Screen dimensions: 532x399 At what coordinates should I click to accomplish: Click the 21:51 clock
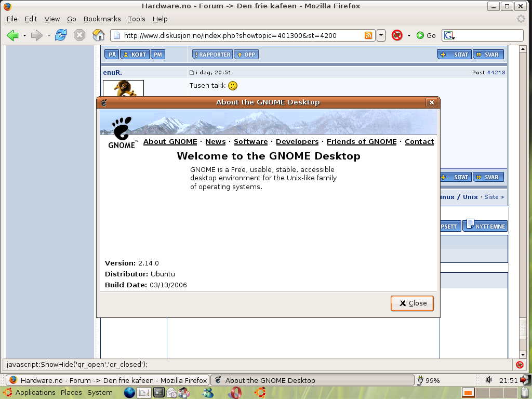point(508,380)
